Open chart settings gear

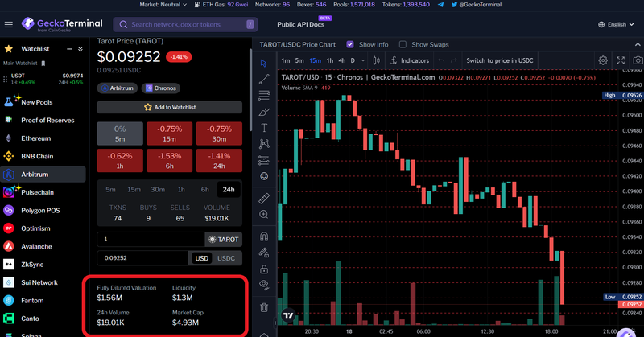(x=602, y=60)
